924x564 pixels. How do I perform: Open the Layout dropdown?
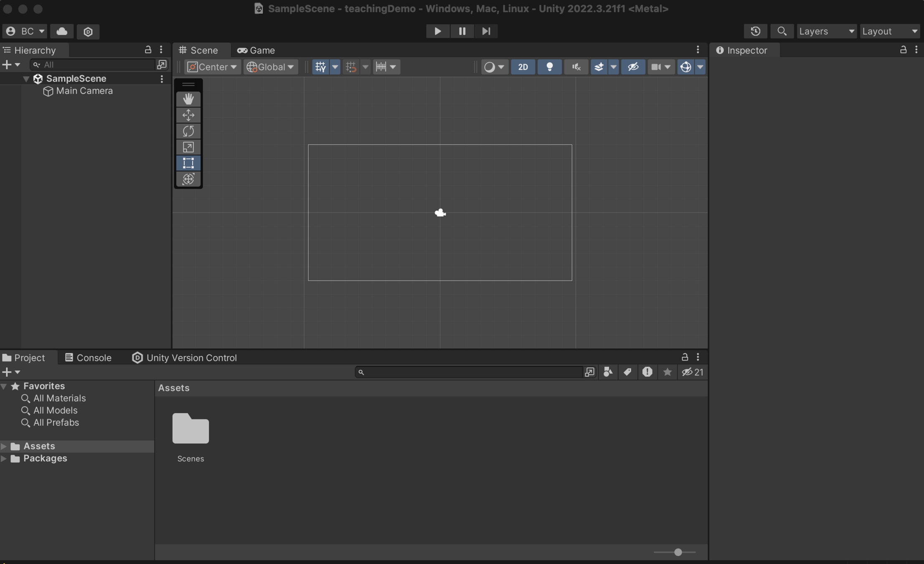pos(889,31)
